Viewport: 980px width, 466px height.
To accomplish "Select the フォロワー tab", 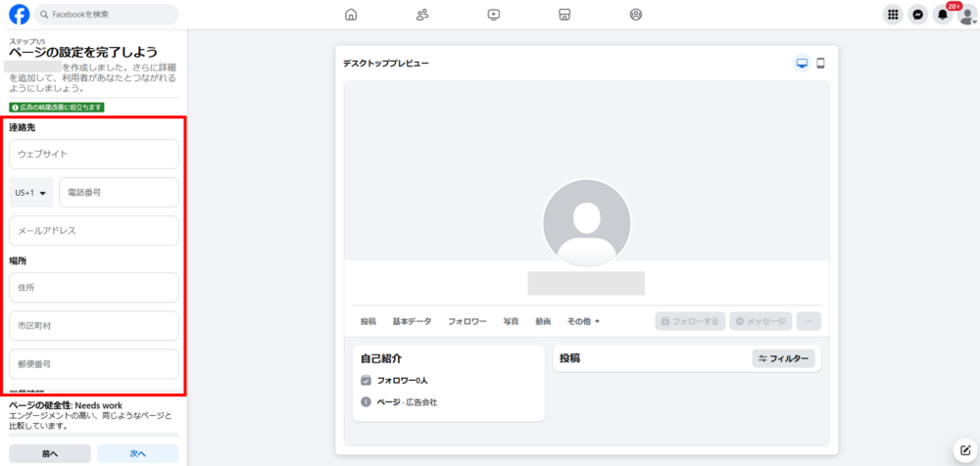I will 467,321.
